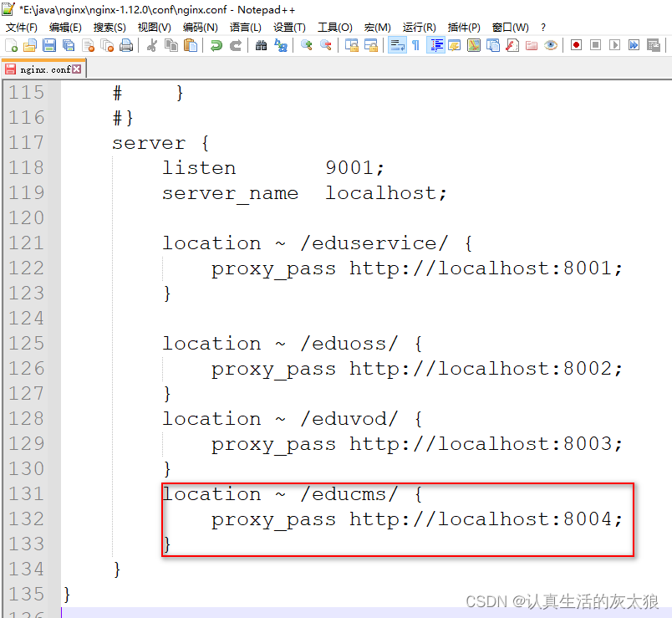672x618 pixels.
Task: Open the 插件(P) menu
Action: tap(464, 28)
